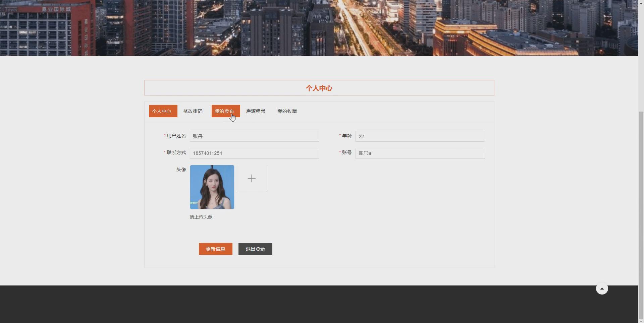This screenshot has width=644, height=323.
Task: Open the 修改密码 tab
Action: pyautogui.click(x=193, y=111)
